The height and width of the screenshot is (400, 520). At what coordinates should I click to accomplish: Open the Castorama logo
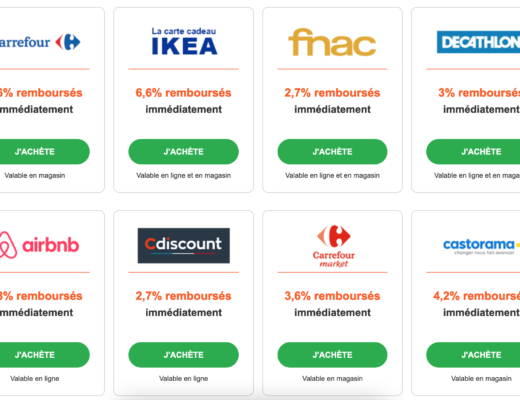click(x=481, y=246)
